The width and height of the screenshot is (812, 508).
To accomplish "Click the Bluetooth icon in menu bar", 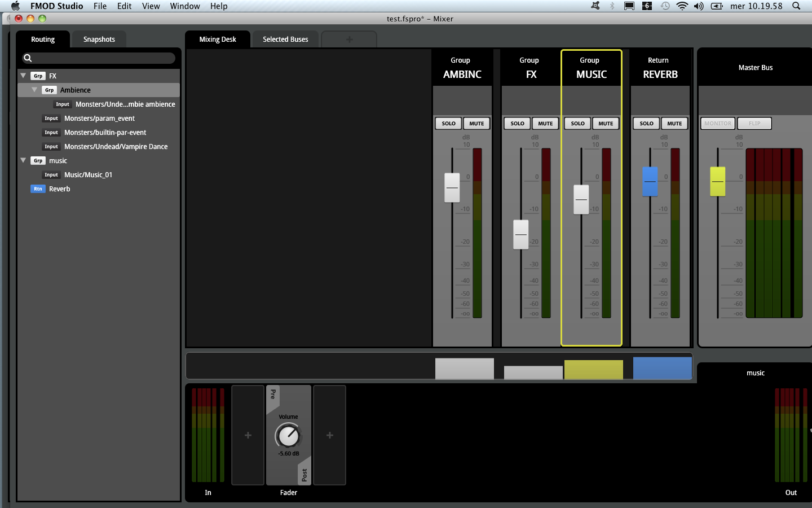I will [x=612, y=6].
